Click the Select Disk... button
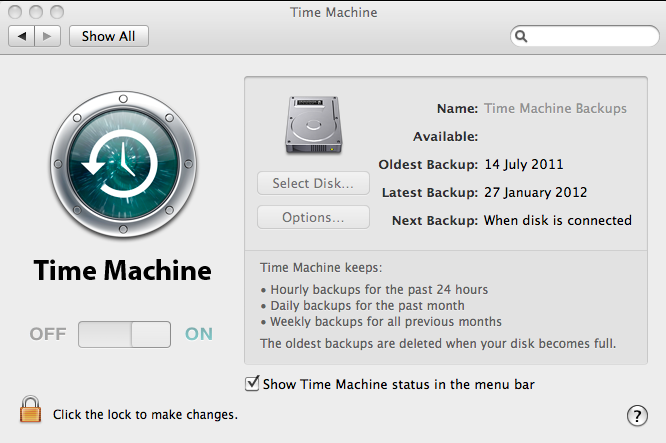The width and height of the screenshot is (666, 443). (313, 184)
